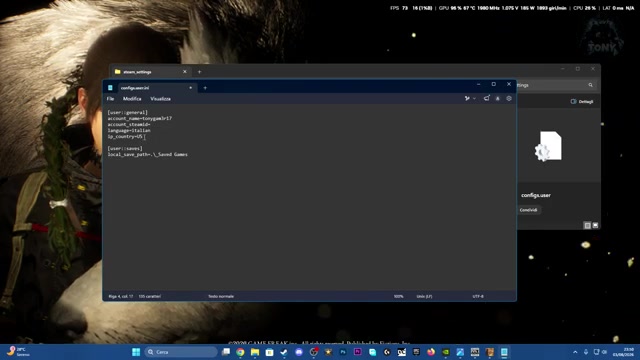This screenshot has height=360, width=640.
Task: Open Firefox from the taskbar
Action: pos(431,352)
